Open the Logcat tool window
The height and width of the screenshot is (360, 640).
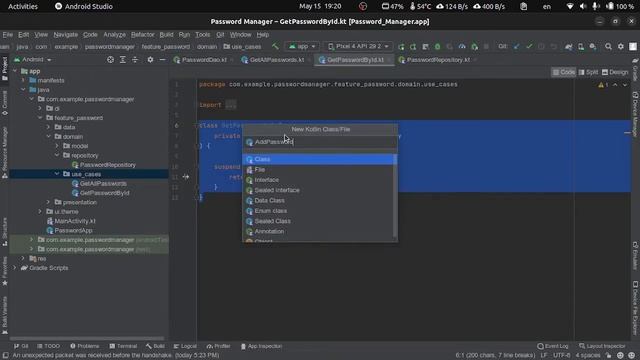pyautogui.click(x=185, y=346)
